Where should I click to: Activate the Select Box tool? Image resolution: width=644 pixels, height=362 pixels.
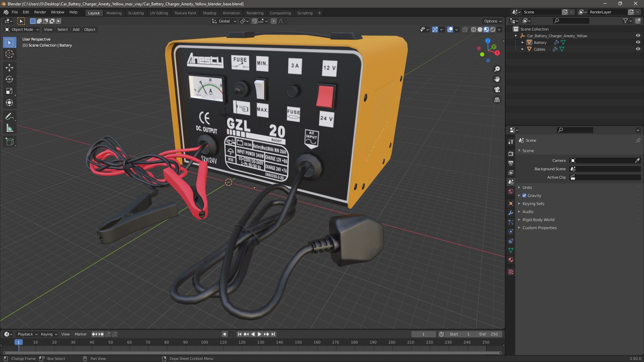(9, 43)
